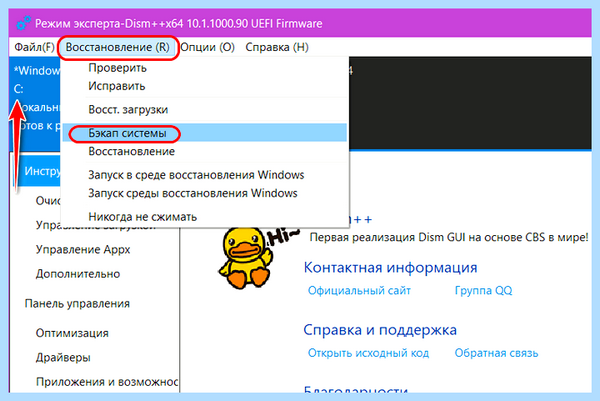600x401 pixels.
Task: Open the Опции (O) menu
Action: tap(207, 47)
